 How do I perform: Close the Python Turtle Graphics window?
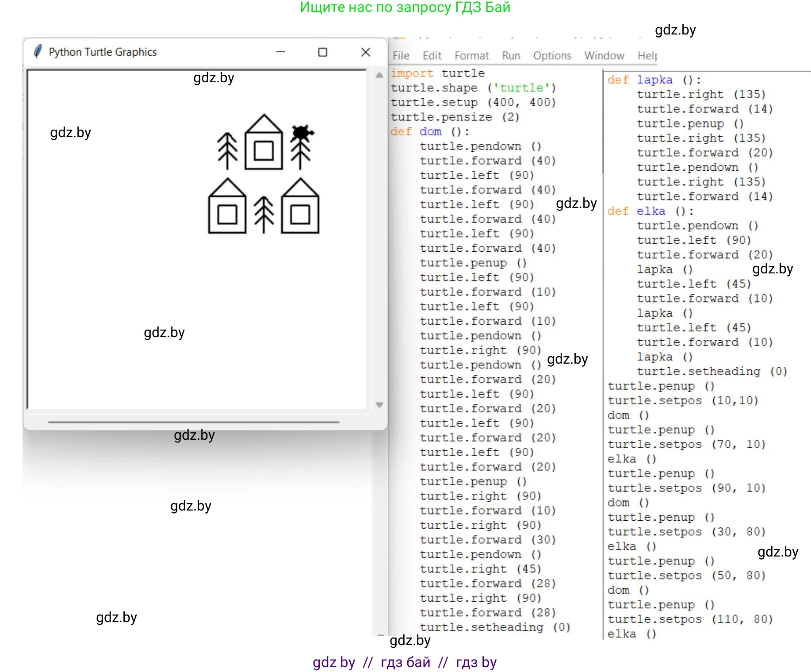click(365, 52)
